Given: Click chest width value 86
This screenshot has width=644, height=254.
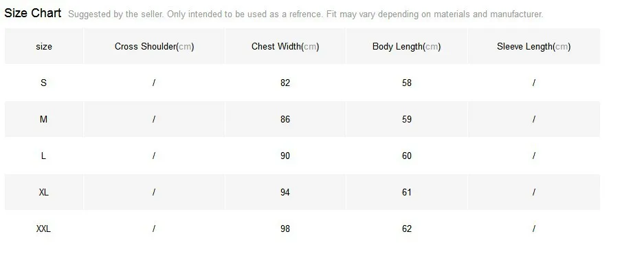Looking at the screenshot, I should tap(285, 119).
